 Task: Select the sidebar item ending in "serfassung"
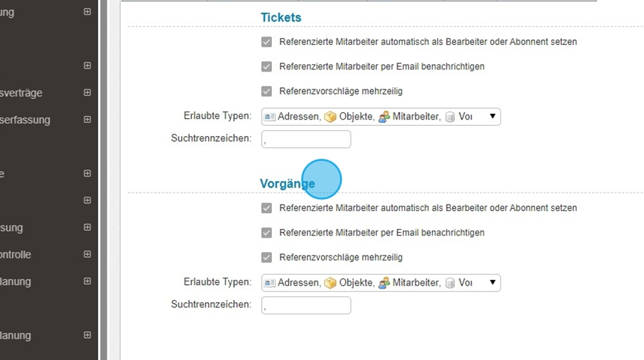point(25,120)
